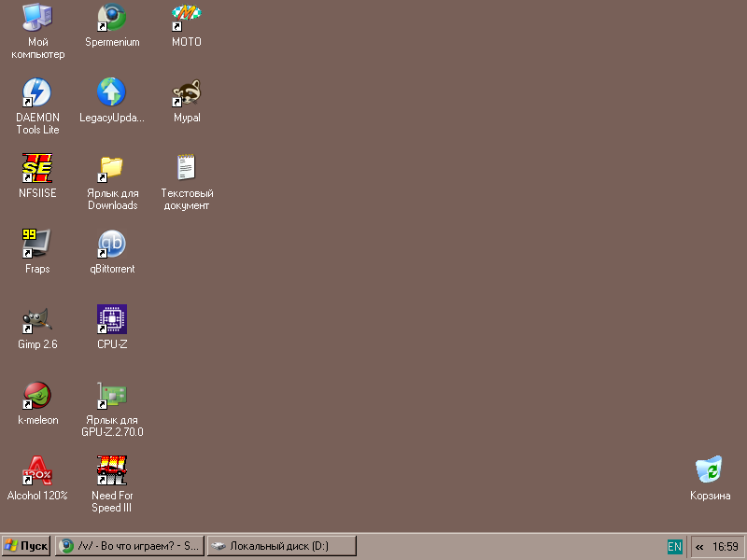Screen dimensions: 747x560
Task: Expand hidden tray icons with the chevron
Action: pos(699,547)
